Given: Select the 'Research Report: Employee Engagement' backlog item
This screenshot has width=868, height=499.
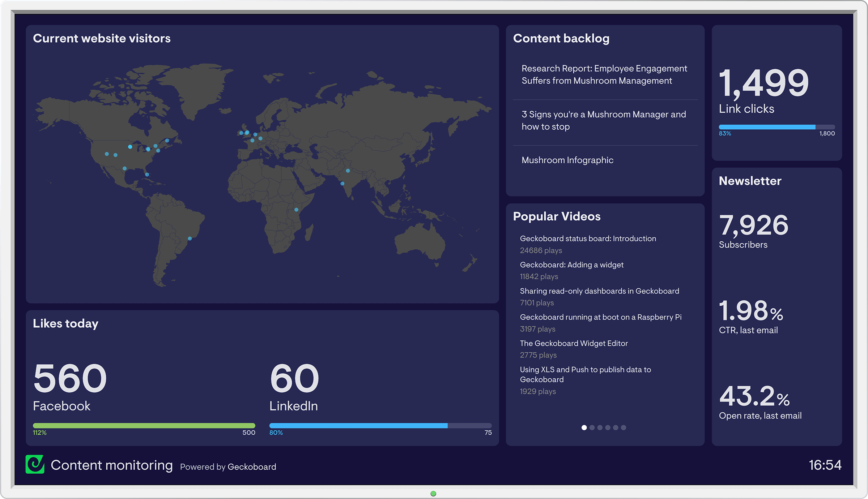Looking at the screenshot, I should [x=604, y=74].
